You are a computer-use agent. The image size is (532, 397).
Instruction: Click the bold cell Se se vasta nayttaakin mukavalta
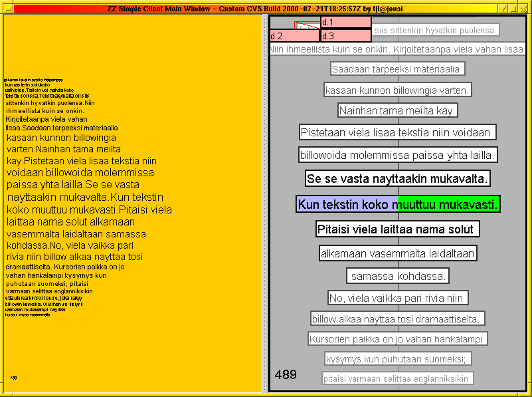[397, 178]
